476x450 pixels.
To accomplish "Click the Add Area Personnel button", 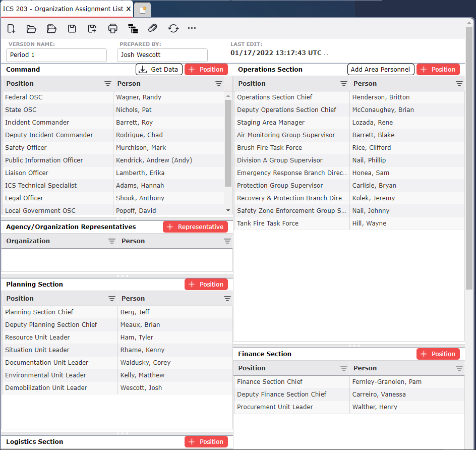I will point(381,70).
